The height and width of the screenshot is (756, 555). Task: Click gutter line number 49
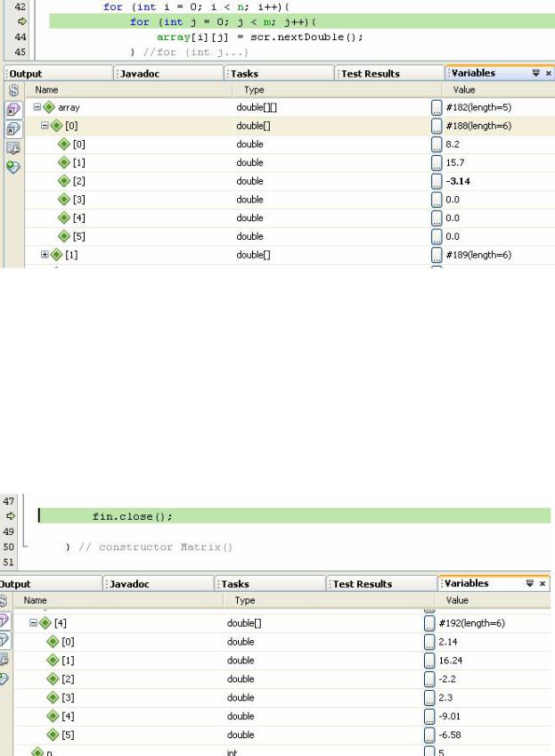pyautogui.click(x=9, y=531)
